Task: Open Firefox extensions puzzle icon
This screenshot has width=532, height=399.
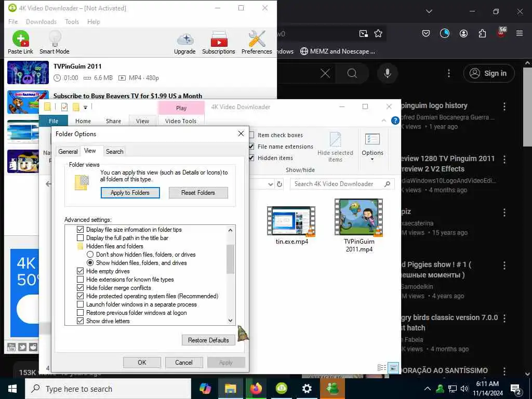Action: 482,33
